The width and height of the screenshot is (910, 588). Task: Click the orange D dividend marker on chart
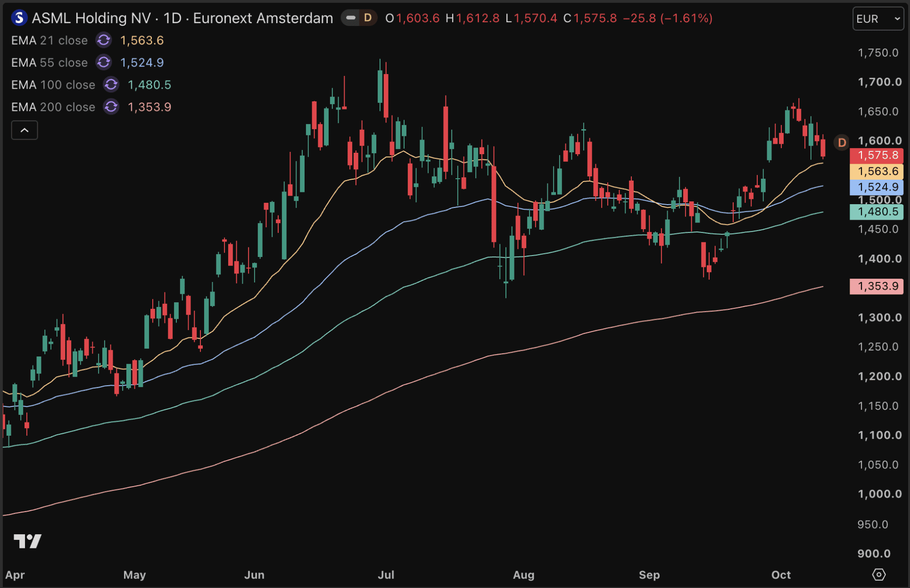(x=842, y=142)
